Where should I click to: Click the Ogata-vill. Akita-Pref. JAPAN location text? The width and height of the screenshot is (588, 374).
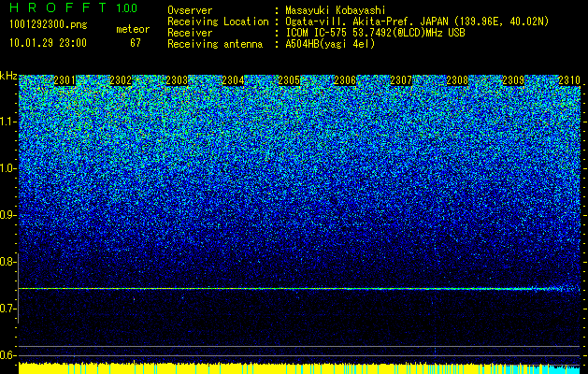coord(417,22)
